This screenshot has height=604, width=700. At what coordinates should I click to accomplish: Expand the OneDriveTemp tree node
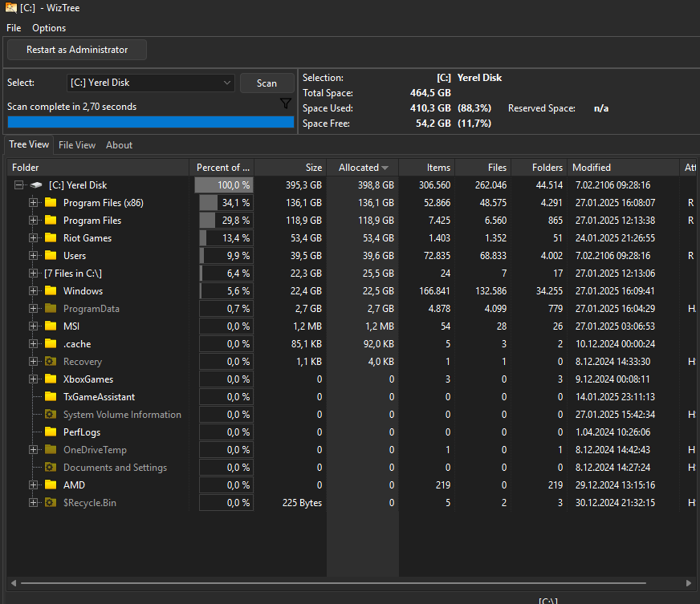33,450
